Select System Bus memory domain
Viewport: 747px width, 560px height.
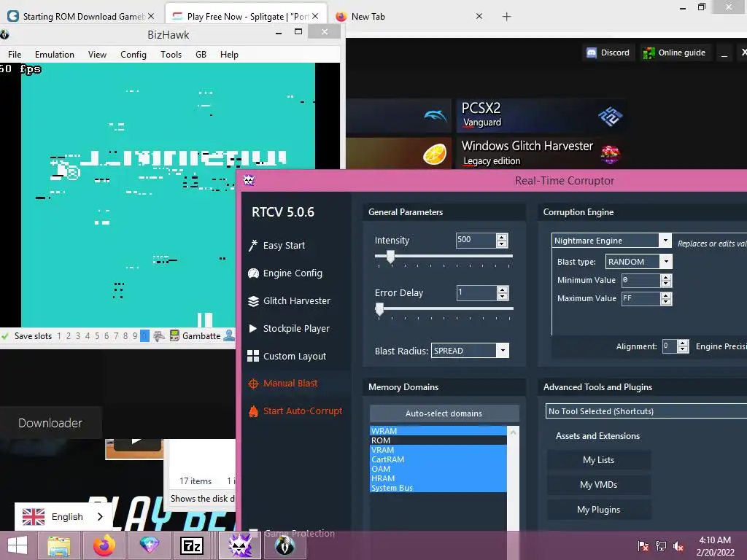(x=438, y=488)
